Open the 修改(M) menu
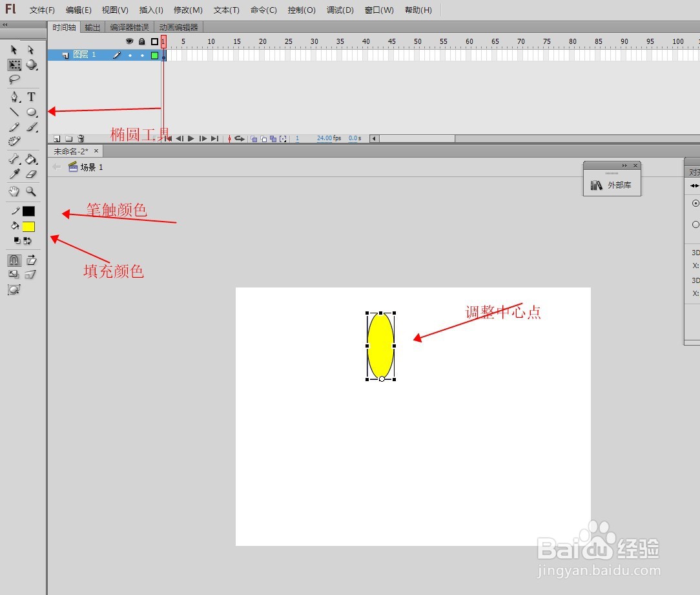This screenshot has width=700, height=595. (187, 10)
